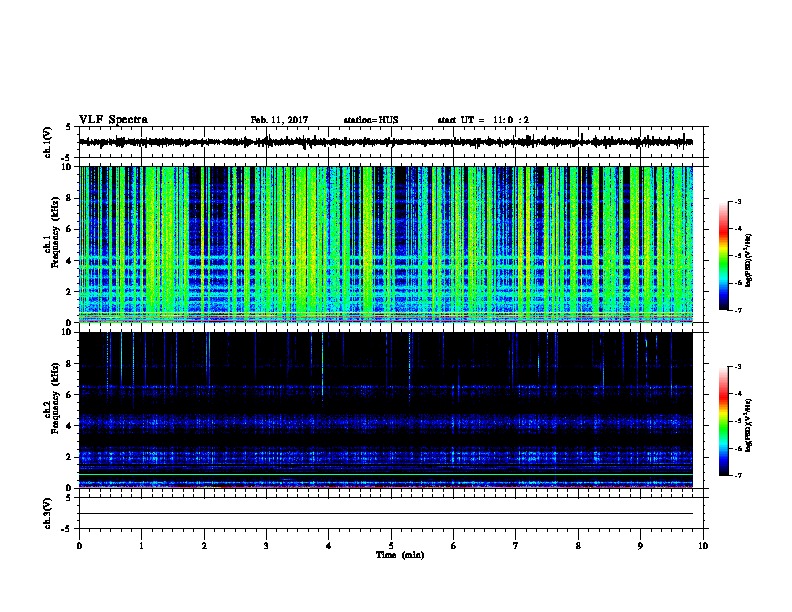
Task: Click the "ch.1(V)" waveform axis label
Action: coord(48,142)
